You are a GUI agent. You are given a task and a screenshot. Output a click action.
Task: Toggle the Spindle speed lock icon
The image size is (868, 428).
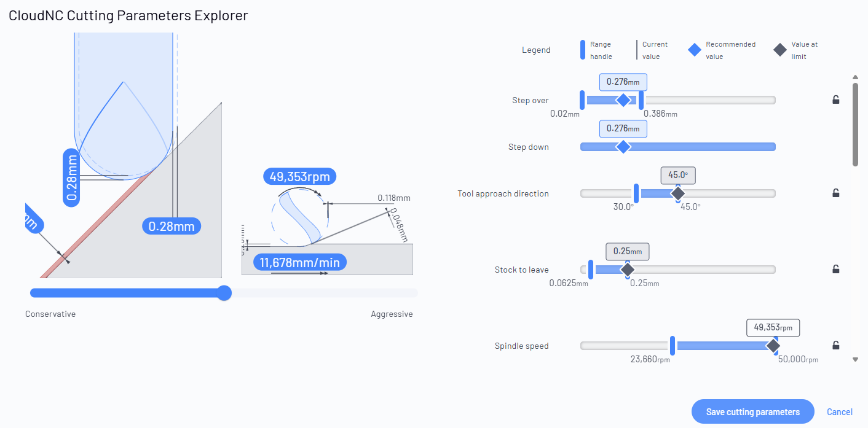(x=835, y=345)
